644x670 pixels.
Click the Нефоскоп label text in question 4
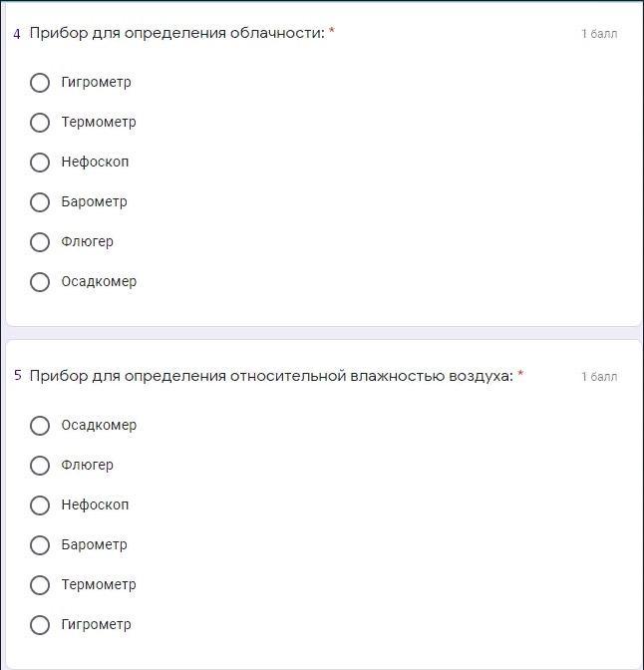click(x=95, y=162)
